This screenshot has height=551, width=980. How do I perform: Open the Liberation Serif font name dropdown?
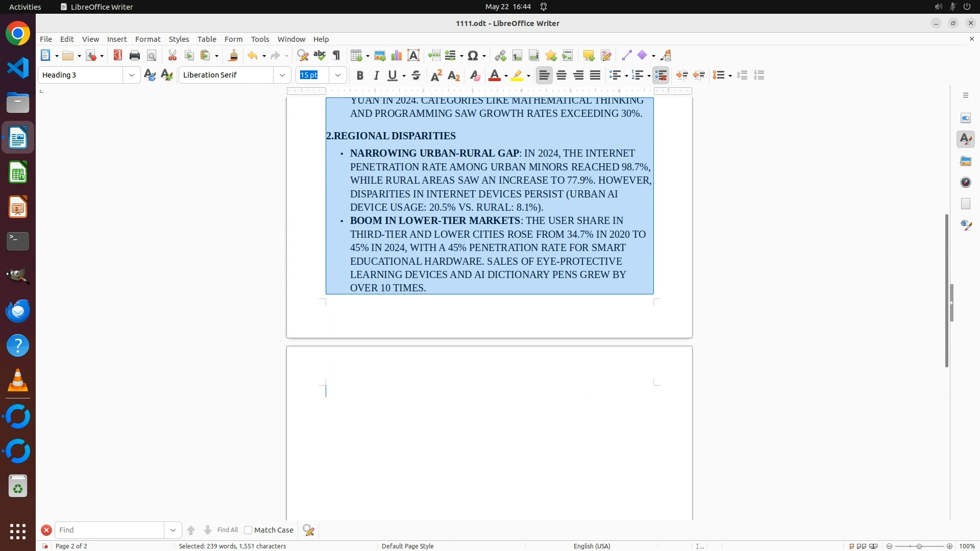tap(282, 75)
